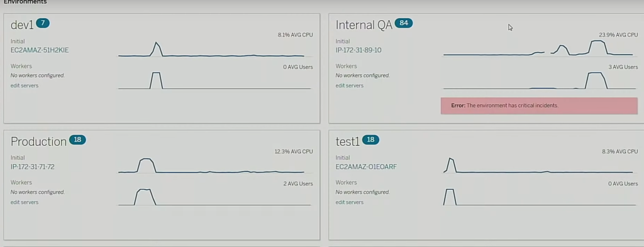Click the critical incidents error banner

click(x=539, y=106)
